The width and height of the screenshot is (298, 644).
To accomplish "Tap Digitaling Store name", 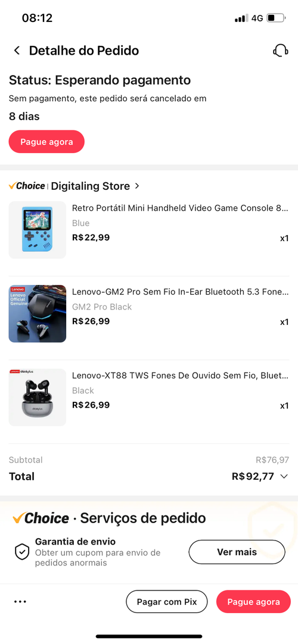I will (91, 186).
